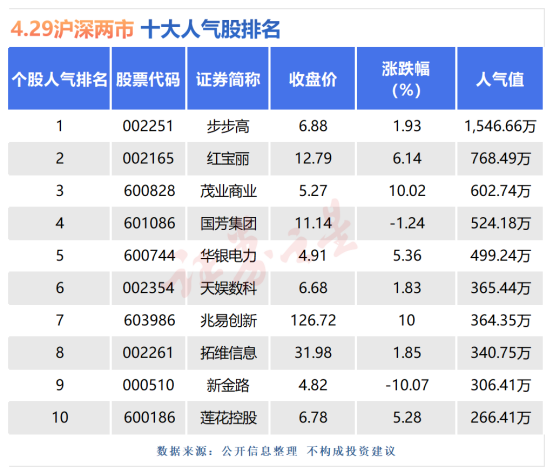This screenshot has height=476, width=553.
Task: Select the stock name 兆易创新
Action: [x=228, y=321]
